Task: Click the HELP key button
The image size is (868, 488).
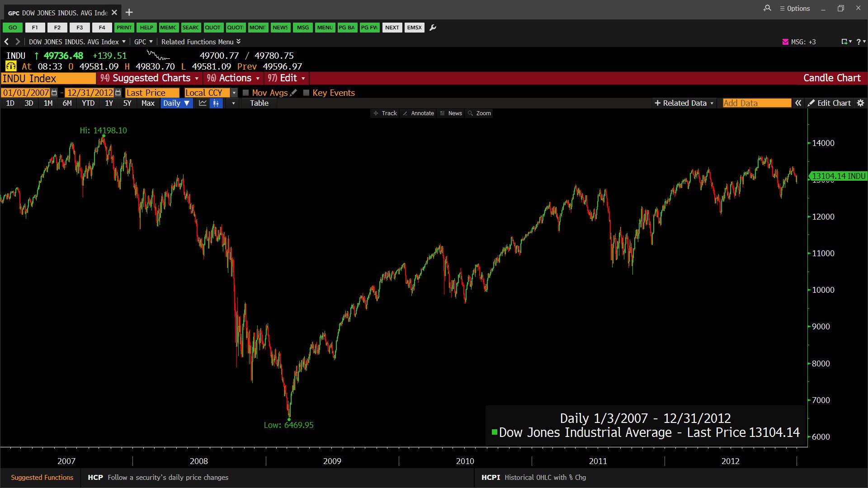Action: coord(146,28)
